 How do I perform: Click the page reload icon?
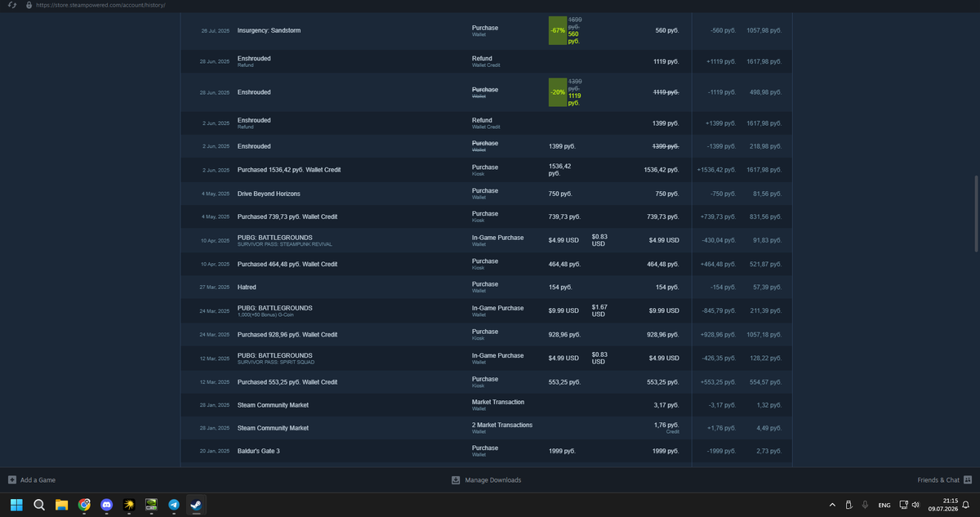coord(12,5)
